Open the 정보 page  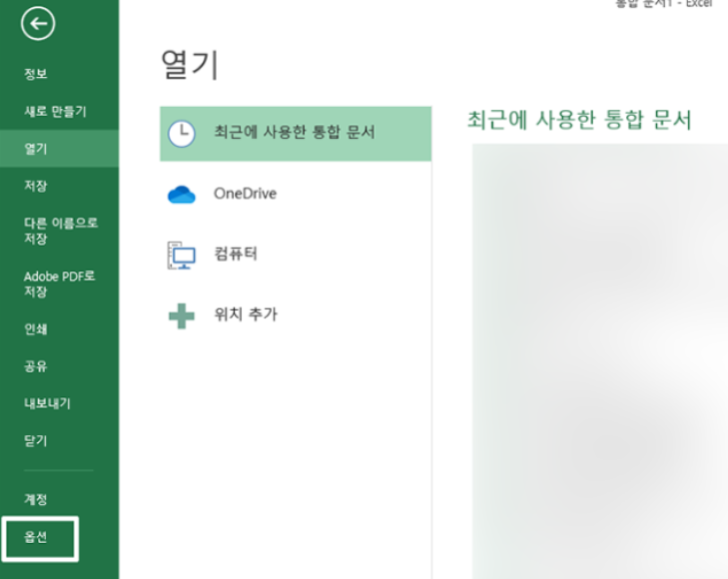(x=36, y=74)
